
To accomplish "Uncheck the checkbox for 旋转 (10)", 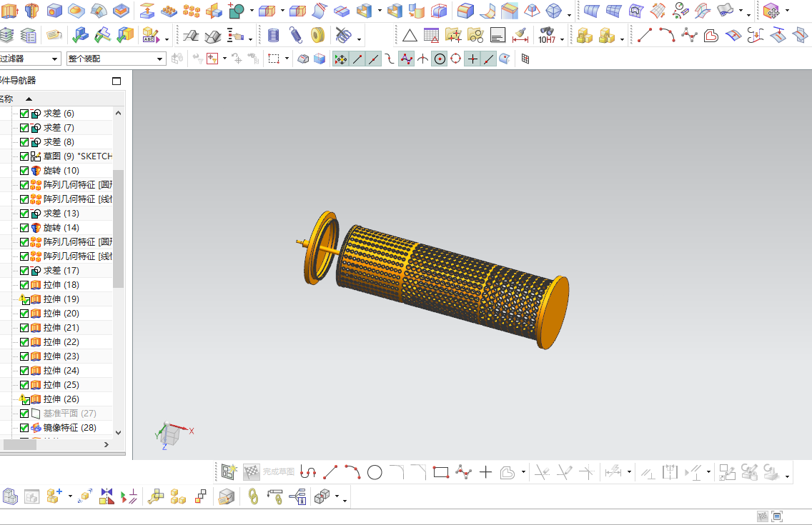I will tap(24, 171).
